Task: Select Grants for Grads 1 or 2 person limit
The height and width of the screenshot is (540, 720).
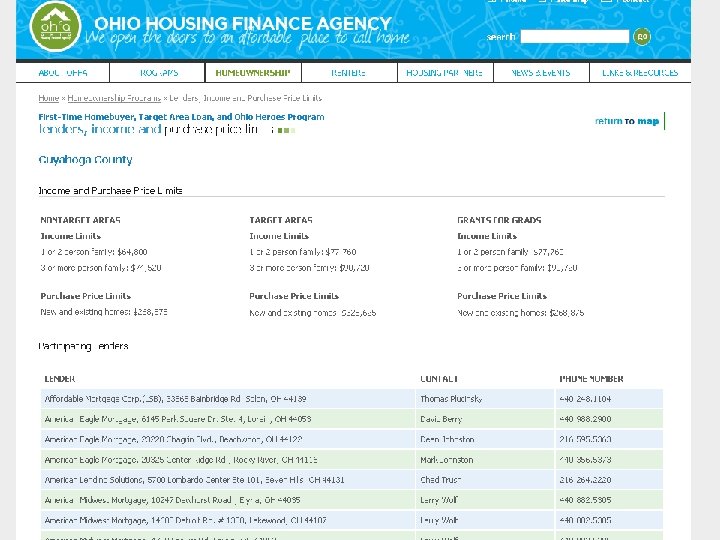Action: [511, 252]
